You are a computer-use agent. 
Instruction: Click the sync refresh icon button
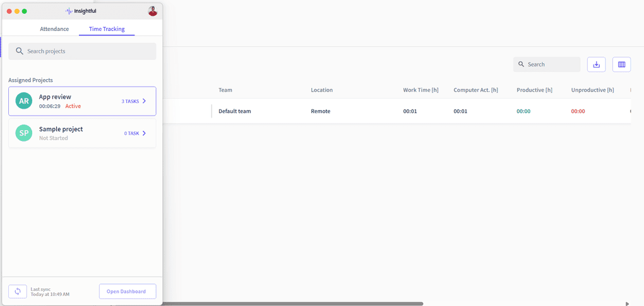tap(18, 291)
